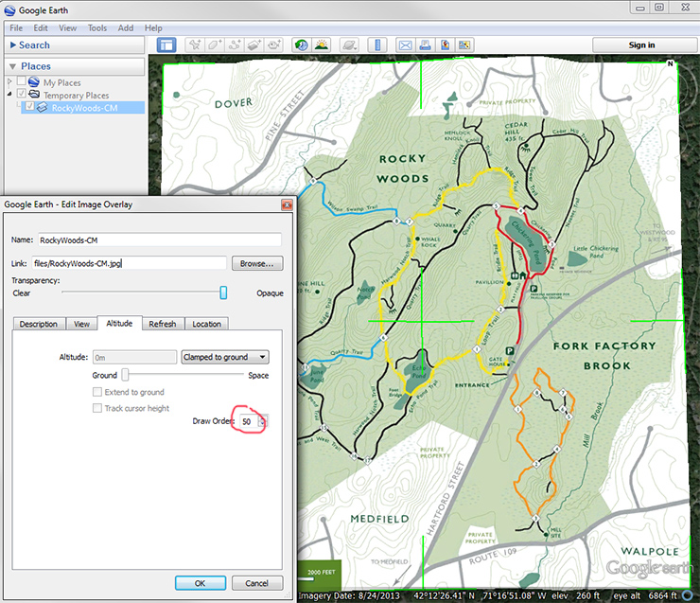Open the Tools menu
The image size is (700, 603).
tap(97, 28)
